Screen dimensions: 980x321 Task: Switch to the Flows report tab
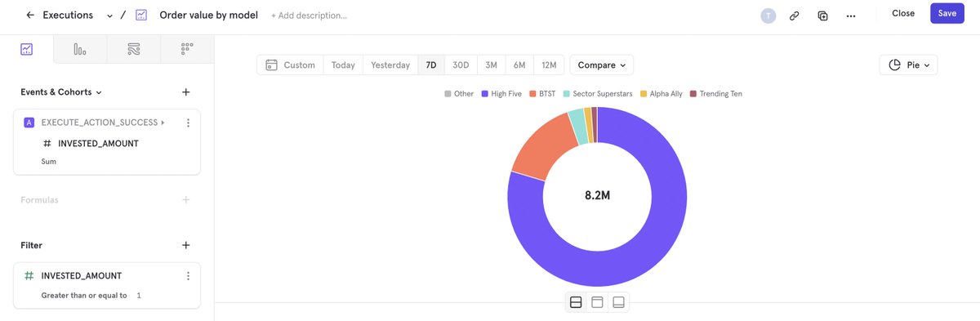tap(133, 49)
